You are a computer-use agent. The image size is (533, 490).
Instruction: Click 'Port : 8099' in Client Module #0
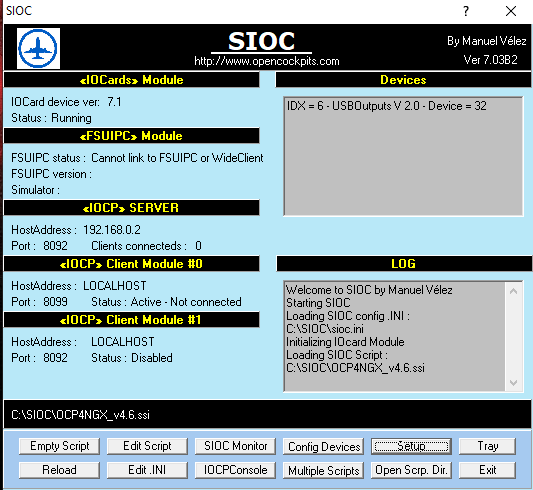[x=39, y=302]
